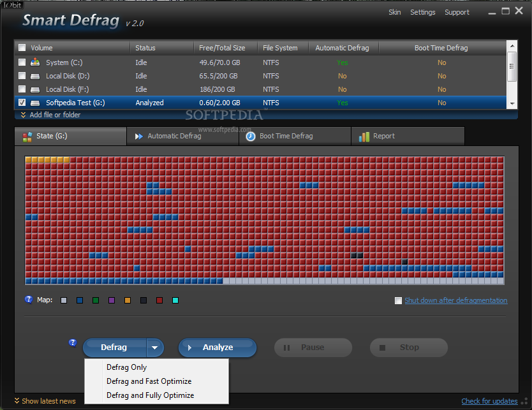Viewport: 532px width, 410px height.
Task: Sort by Free/Total Size column header
Action: 226,48
